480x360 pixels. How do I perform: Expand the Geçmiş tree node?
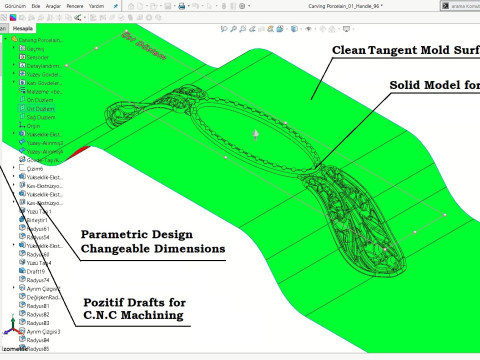pos(13,48)
